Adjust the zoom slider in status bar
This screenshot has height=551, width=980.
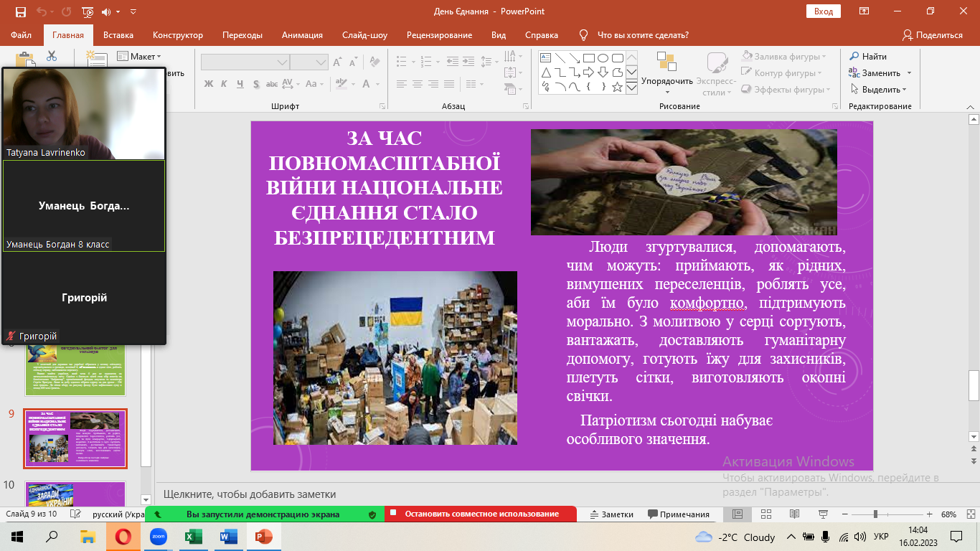[875, 514]
